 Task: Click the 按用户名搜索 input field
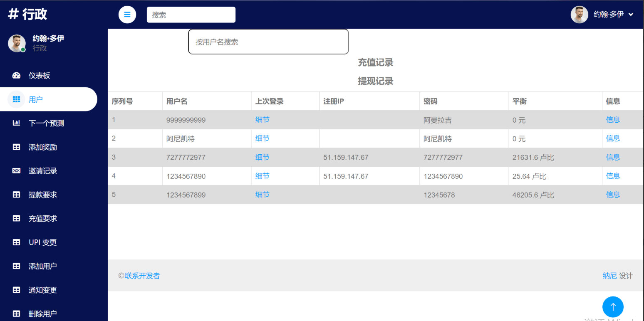268,42
